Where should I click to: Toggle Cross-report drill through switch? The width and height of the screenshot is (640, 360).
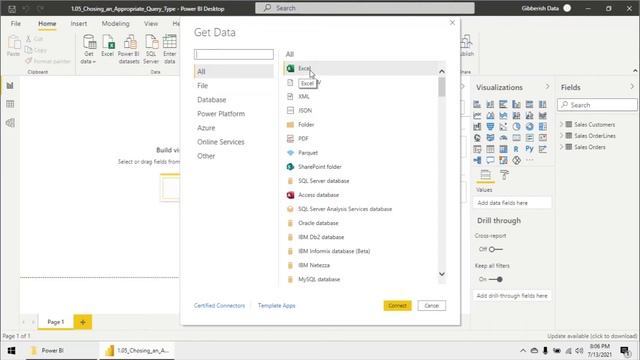tap(495, 249)
